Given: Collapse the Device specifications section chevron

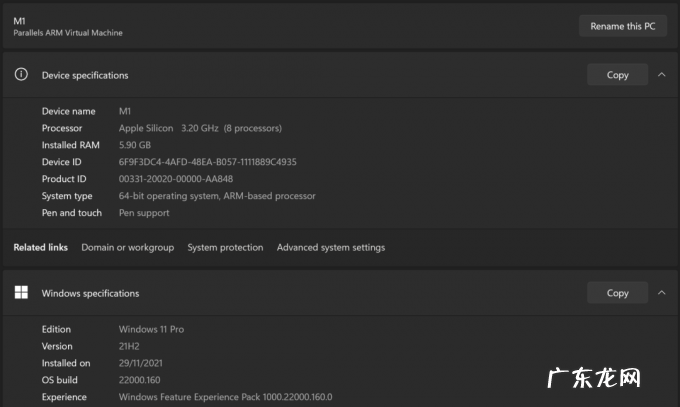Looking at the screenshot, I should [661, 75].
